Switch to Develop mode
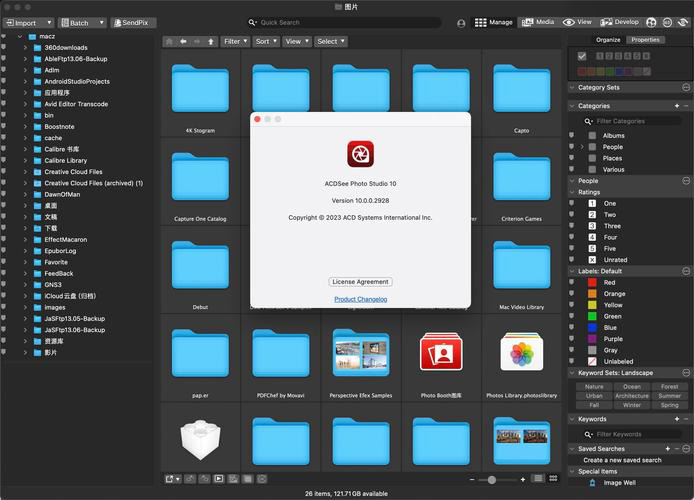The width and height of the screenshot is (694, 500). [x=619, y=22]
